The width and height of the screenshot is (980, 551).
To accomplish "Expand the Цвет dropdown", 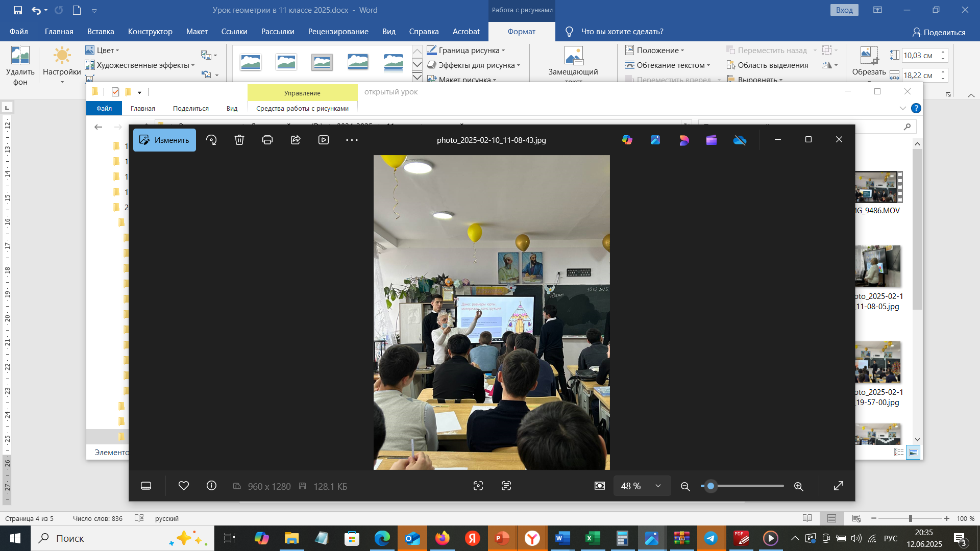I will click(x=102, y=50).
